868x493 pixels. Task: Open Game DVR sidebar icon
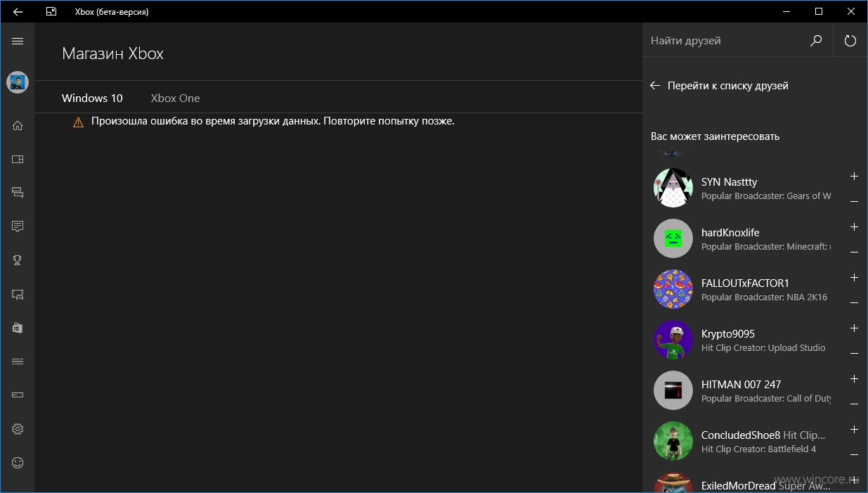coord(18,294)
